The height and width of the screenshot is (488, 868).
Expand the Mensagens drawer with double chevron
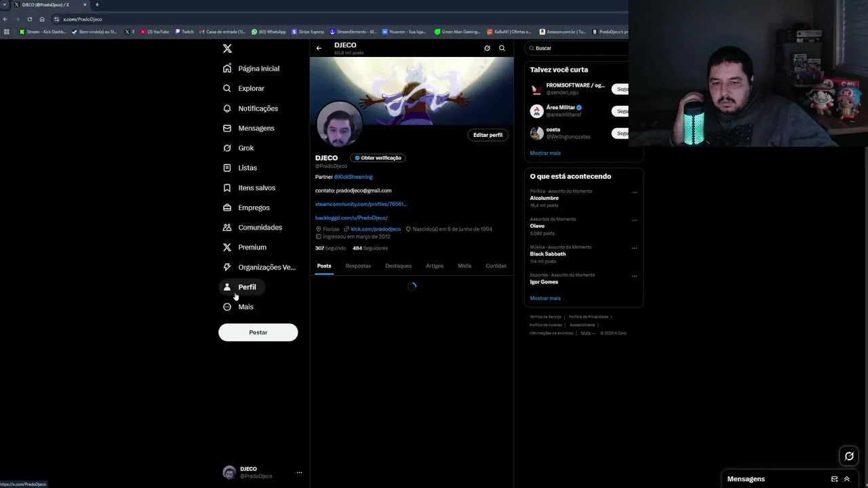846,479
